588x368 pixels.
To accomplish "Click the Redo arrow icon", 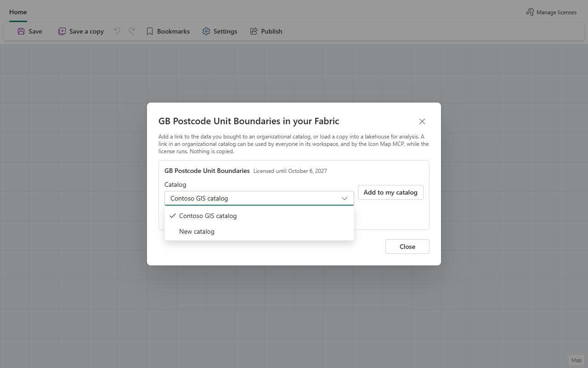I will click(x=132, y=31).
